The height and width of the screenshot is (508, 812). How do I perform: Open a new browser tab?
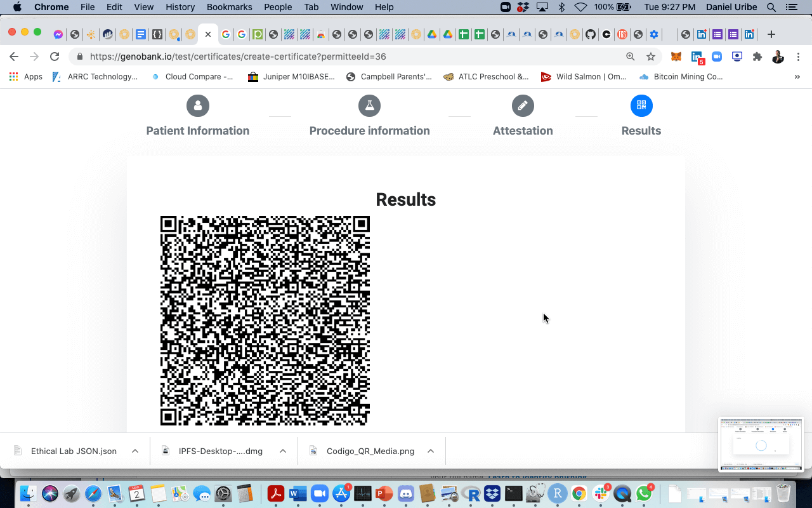click(x=771, y=34)
